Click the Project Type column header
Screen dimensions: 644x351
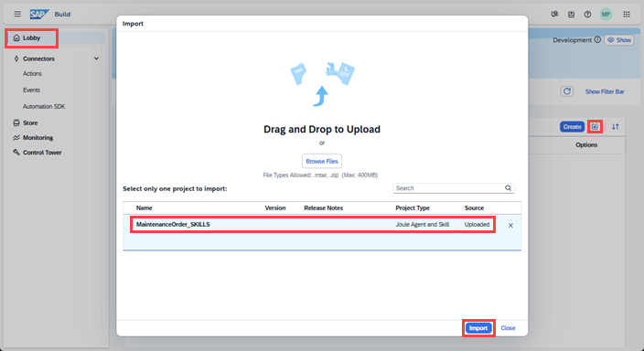coord(413,207)
